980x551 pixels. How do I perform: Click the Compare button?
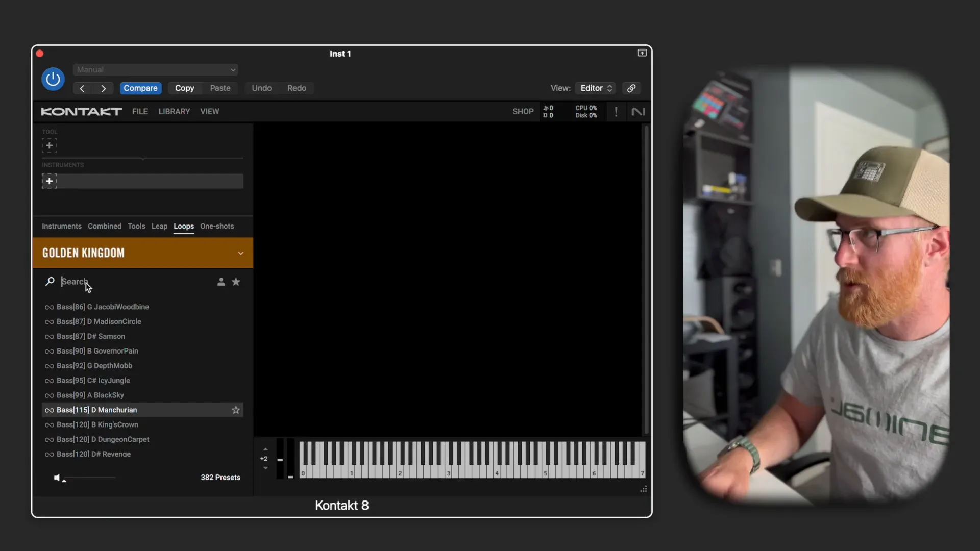pos(140,88)
